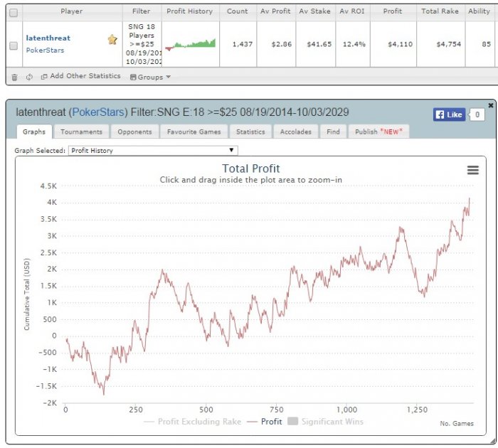This screenshot has width=498, height=448.
Task: Open the Graph Selected dropdown
Action: [x=153, y=151]
